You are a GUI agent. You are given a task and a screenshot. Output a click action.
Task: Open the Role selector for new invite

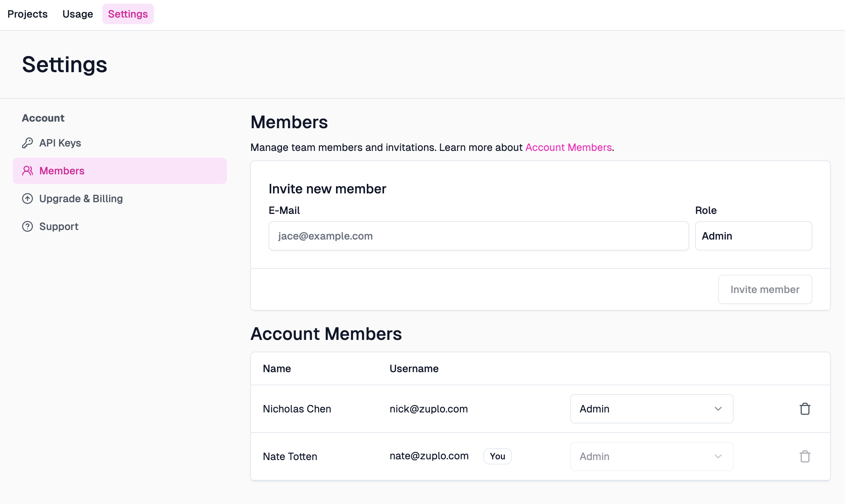coord(753,236)
